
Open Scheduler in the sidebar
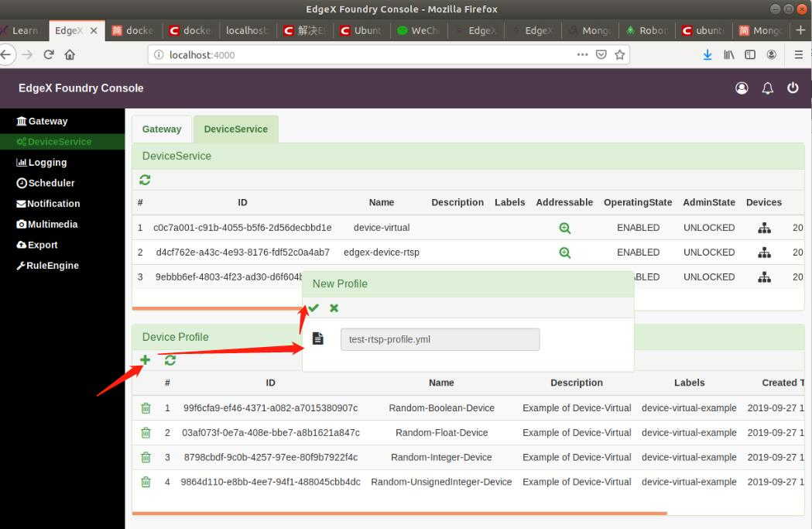46,183
